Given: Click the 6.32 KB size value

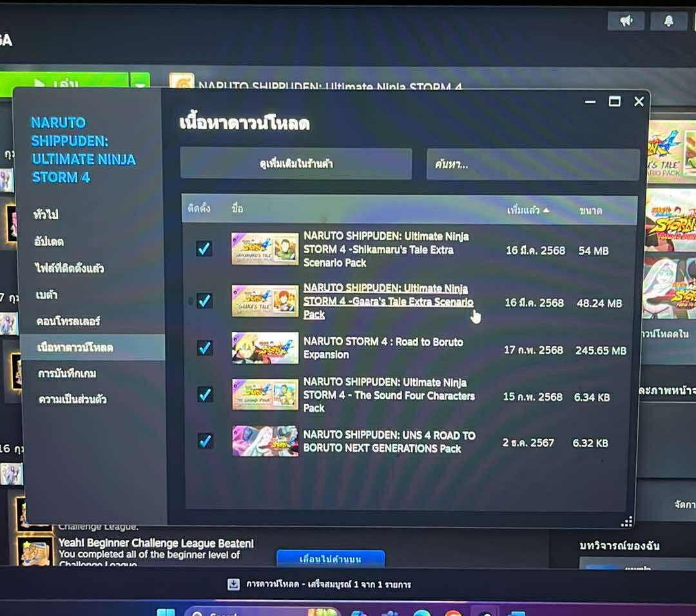Looking at the screenshot, I should [590, 443].
